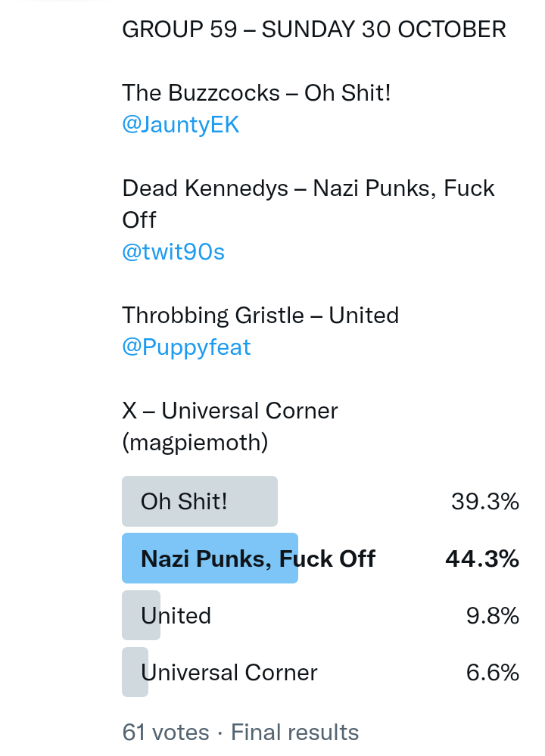Click 'X – Universal Corner' tweet line

click(230, 410)
